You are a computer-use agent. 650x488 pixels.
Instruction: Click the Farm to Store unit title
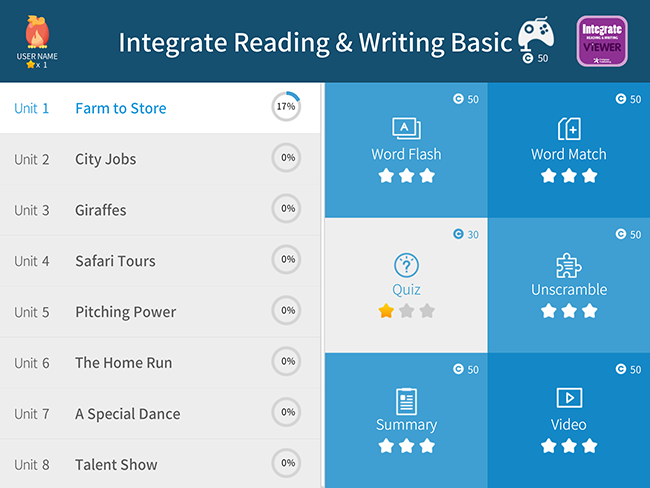coord(121,108)
